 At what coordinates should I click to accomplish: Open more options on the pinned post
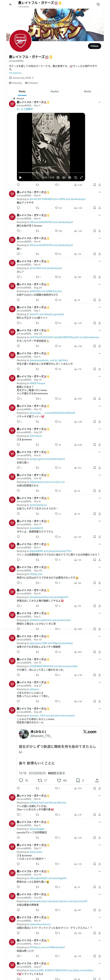(99, 102)
